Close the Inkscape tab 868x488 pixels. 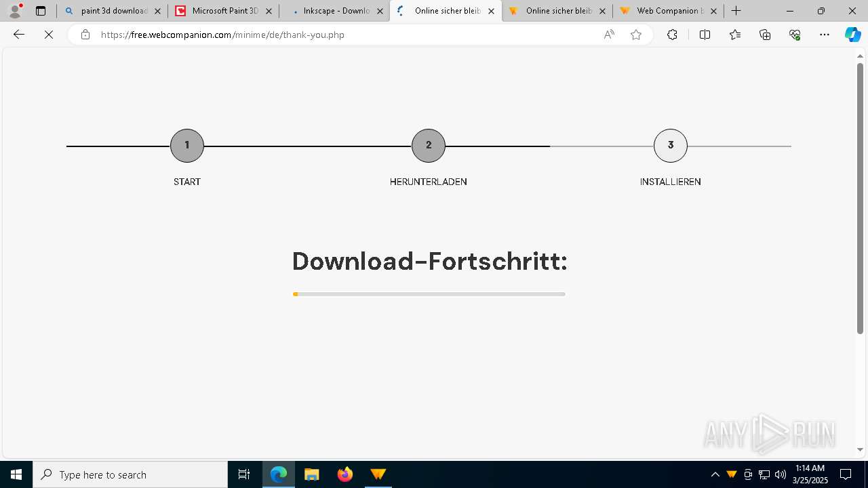tap(380, 11)
